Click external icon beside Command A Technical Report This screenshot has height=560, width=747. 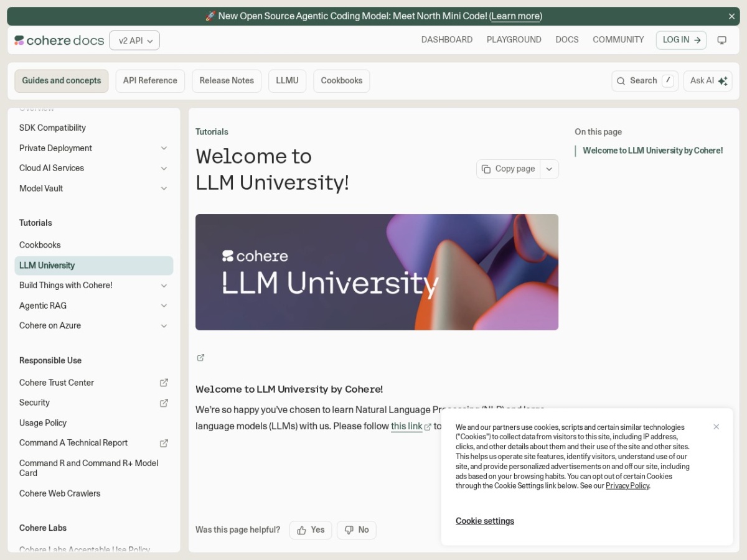coord(164,443)
